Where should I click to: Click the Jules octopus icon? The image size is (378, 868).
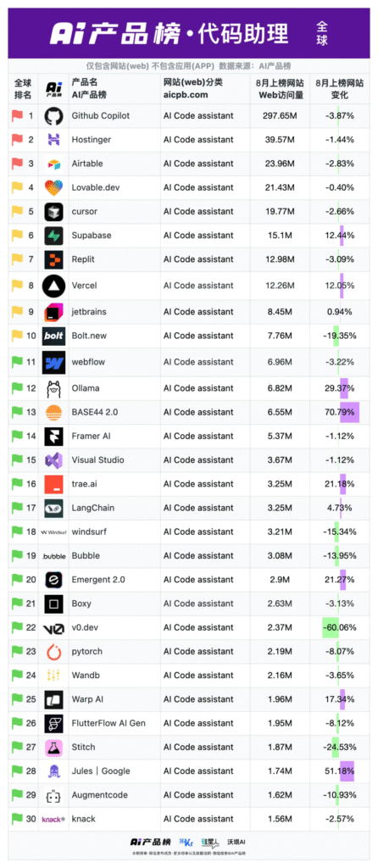53,771
